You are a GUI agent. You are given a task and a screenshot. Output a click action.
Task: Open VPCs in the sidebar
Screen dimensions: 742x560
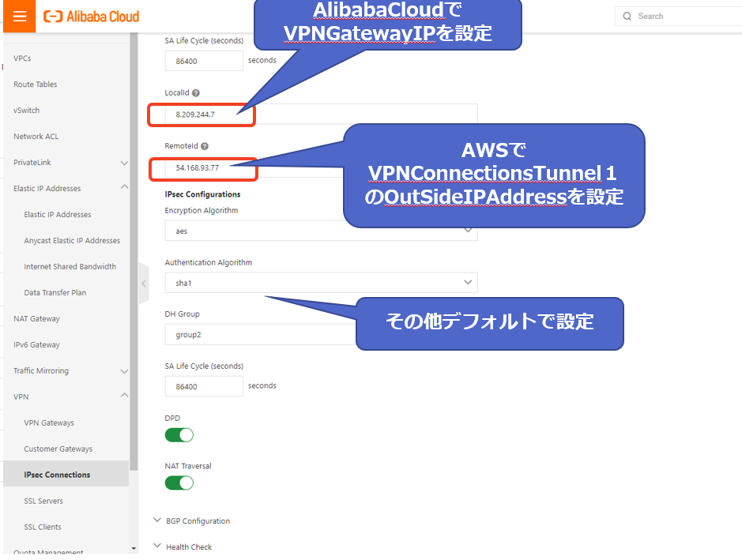pos(22,58)
